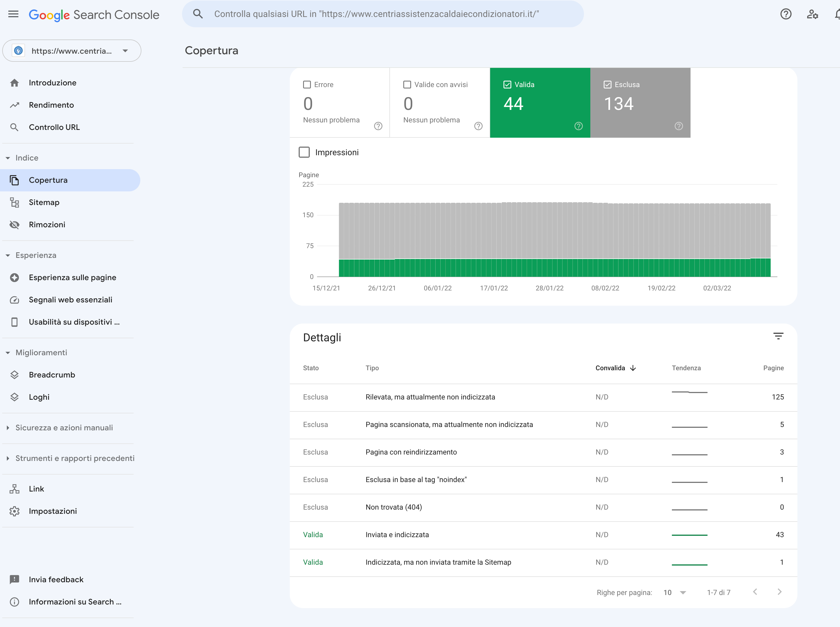Go to previous page of Dettagli table
Image resolution: width=840 pixels, height=627 pixels.
click(755, 592)
